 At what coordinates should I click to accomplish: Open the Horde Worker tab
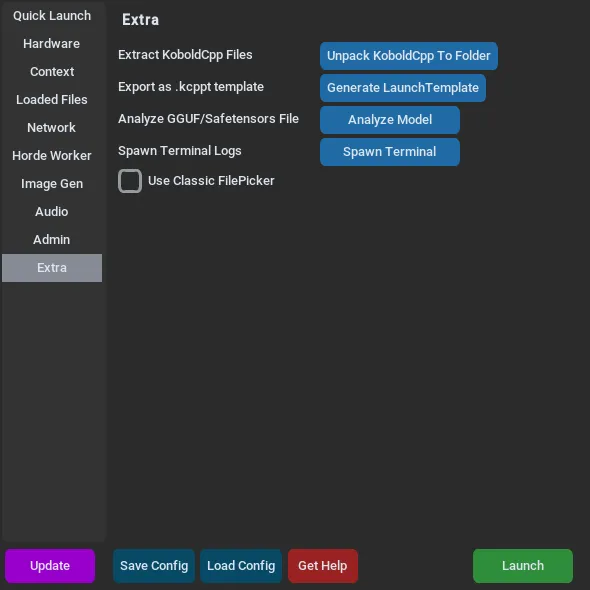(52, 155)
